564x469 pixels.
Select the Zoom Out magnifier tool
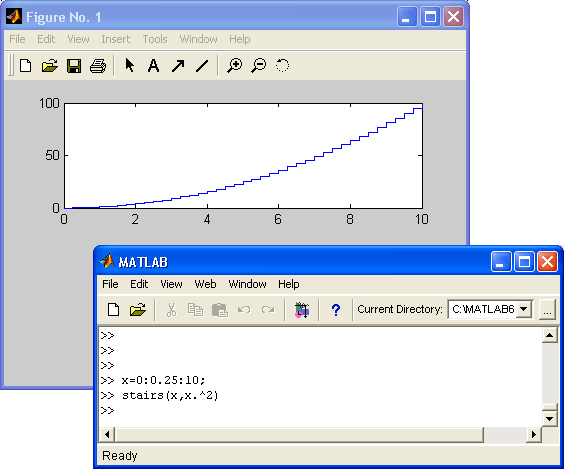coord(259,66)
